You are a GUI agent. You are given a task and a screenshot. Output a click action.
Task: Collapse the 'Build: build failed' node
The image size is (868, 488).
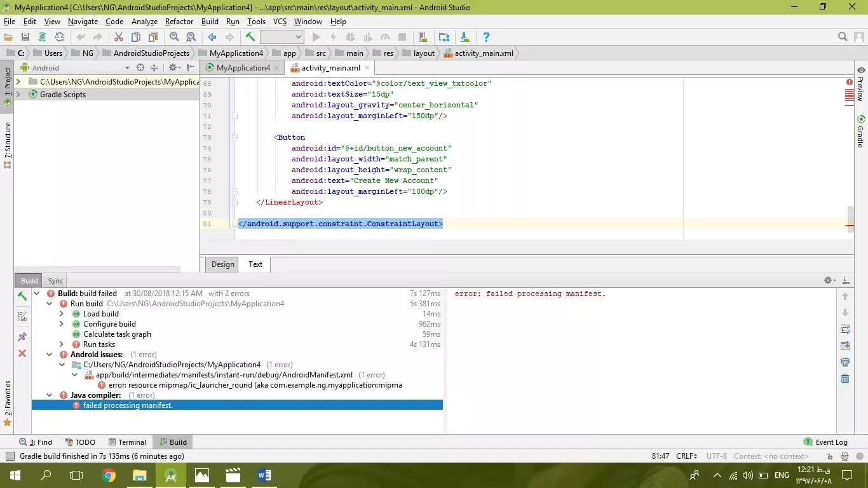click(36, 294)
